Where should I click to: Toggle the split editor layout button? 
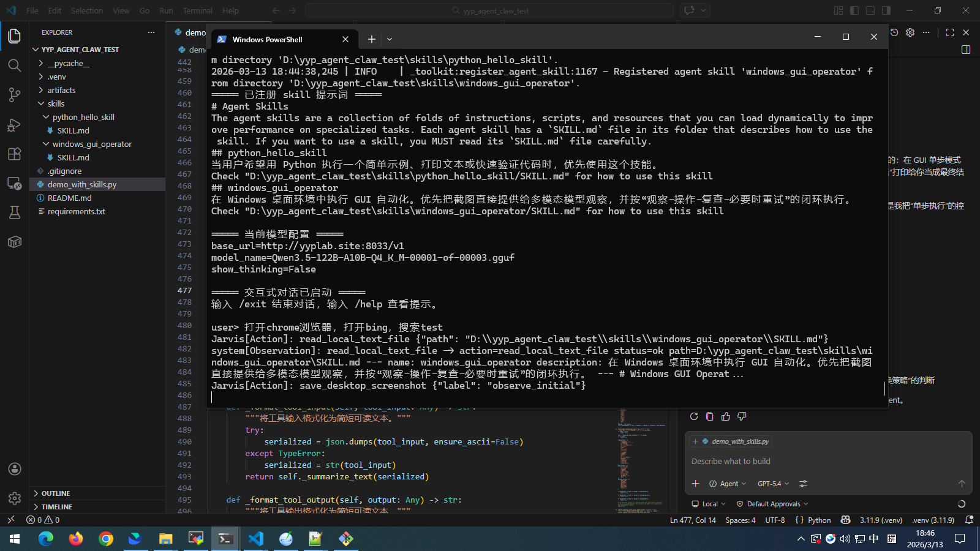click(966, 50)
